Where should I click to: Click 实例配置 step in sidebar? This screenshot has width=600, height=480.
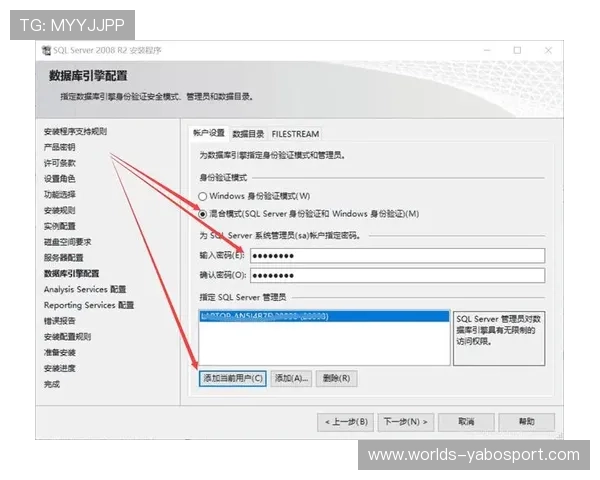59,226
